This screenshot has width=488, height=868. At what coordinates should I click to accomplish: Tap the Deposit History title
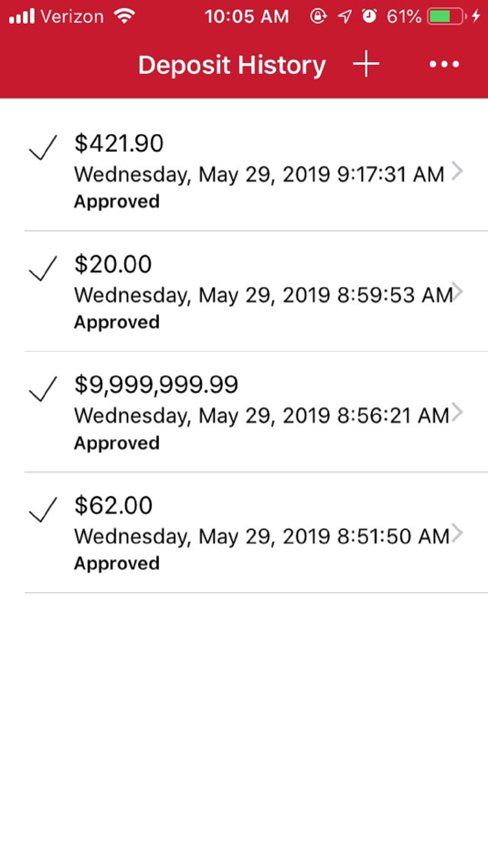pyautogui.click(x=232, y=65)
